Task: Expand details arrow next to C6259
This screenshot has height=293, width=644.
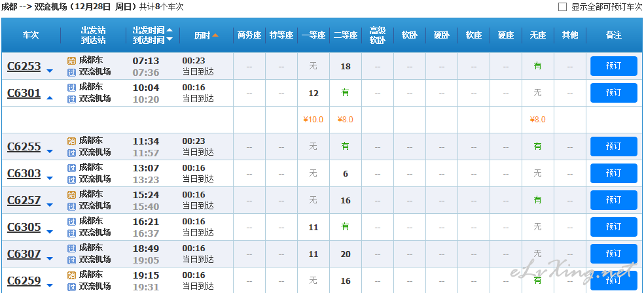Action: coord(50,286)
